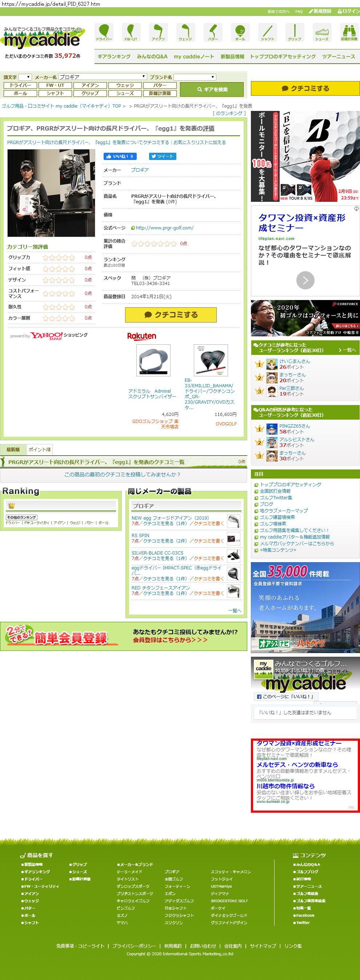Viewport: 360px width, 980px height.
Task: Click けいじまん user avatar
Action: [x=272, y=364]
